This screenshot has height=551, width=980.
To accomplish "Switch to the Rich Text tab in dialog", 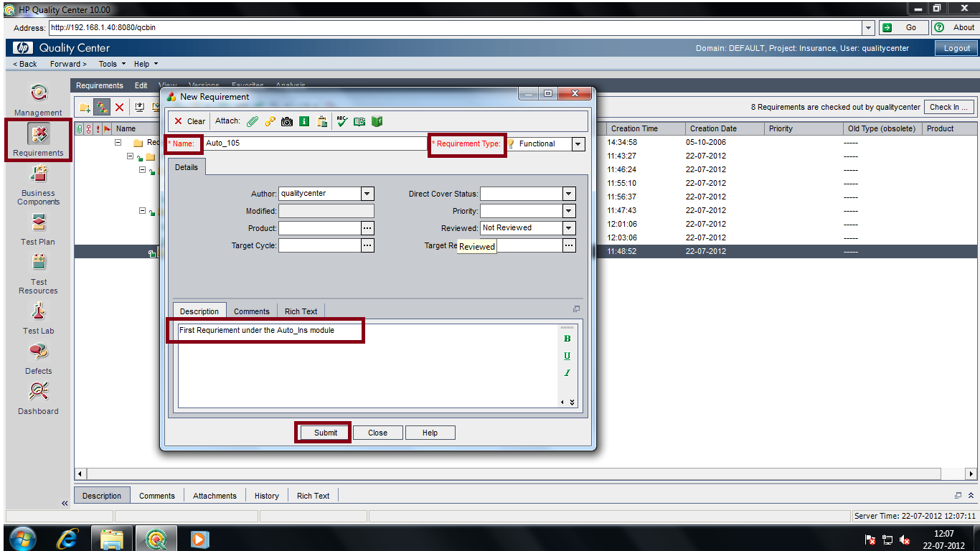I will [x=301, y=311].
